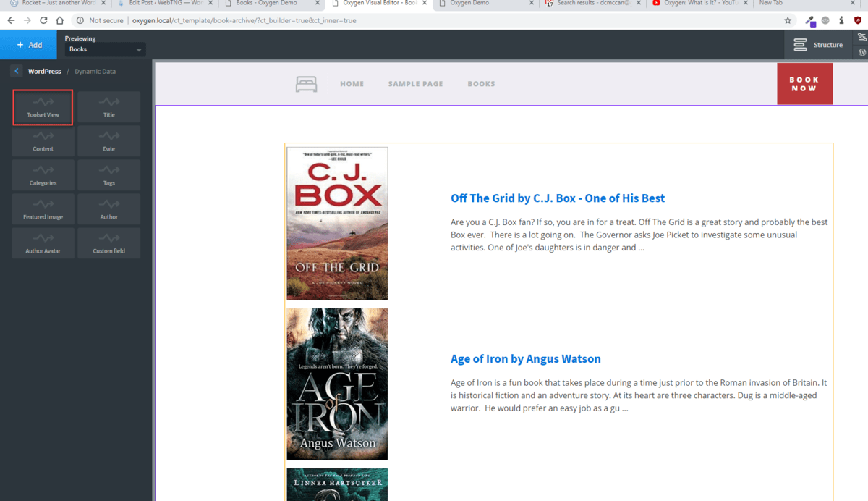The height and width of the screenshot is (501, 868).
Task: Insert the Featured Image element
Action: tap(43, 209)
